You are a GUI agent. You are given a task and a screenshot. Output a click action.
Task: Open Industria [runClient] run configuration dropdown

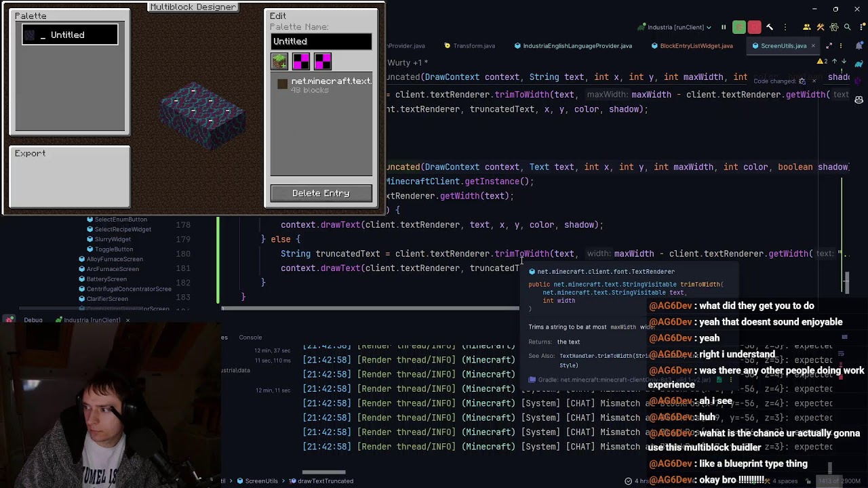coord(676,27)
